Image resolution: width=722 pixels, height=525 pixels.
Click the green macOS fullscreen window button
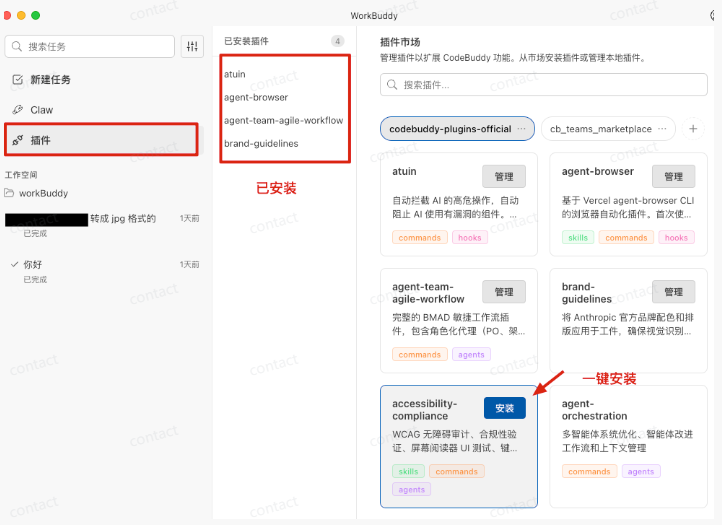[x=35, y=15]
